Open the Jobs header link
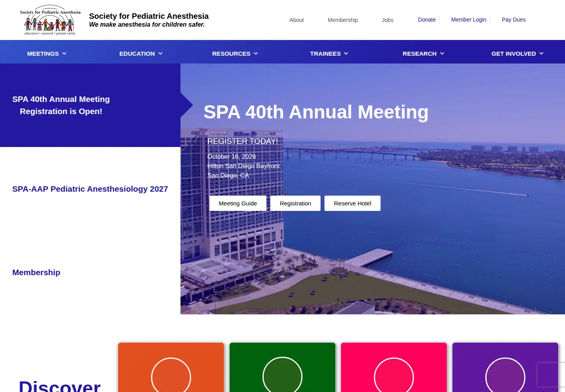Viewport: 565px width, 392px height. coord(388,20)
